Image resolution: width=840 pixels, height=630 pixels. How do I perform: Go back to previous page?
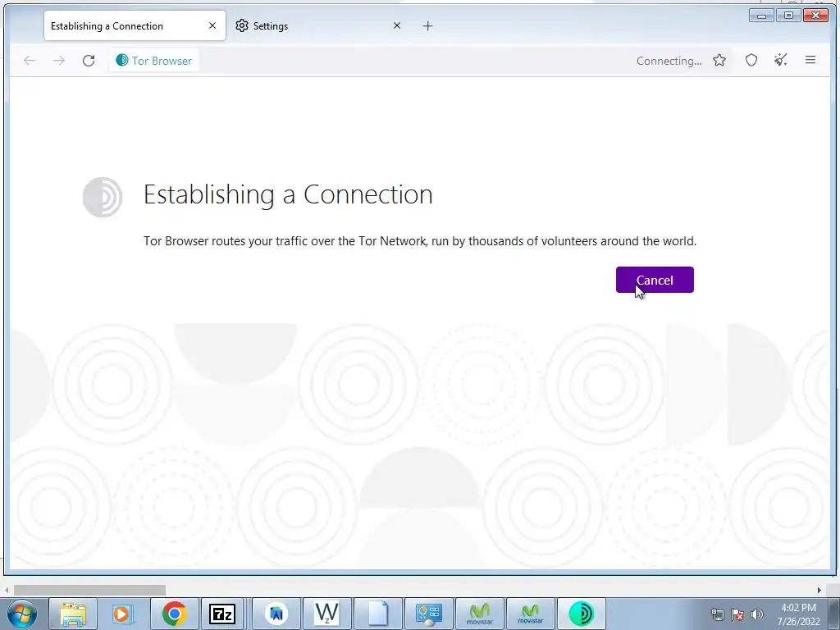pyautogui.click(x=30, y=61)
